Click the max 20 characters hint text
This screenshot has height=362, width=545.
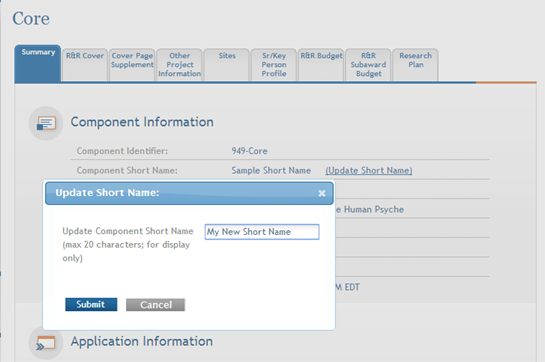126,251
